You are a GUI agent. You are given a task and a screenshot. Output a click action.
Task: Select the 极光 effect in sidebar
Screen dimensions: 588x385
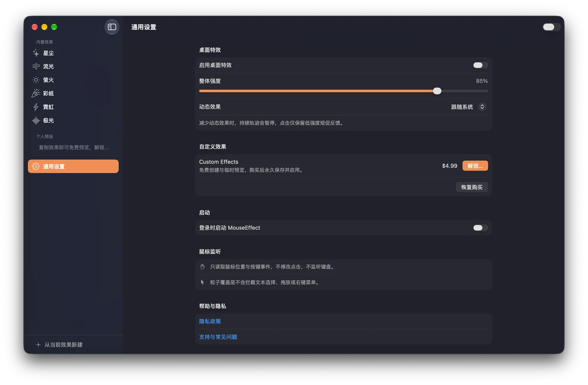click(73, 120)
